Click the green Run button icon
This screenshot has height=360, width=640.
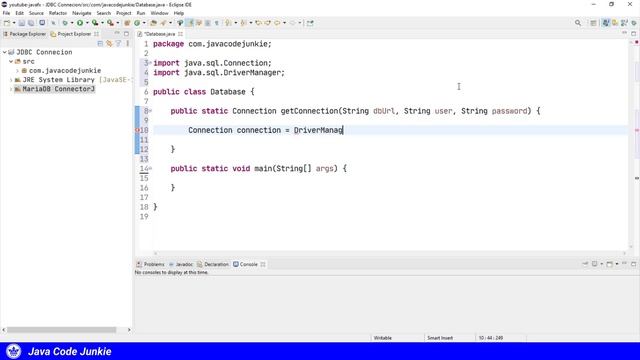point(80,23)
